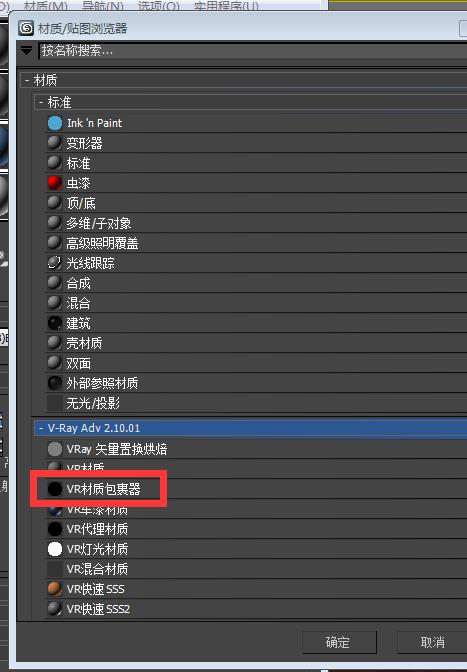Viewport: 467px width, 672px height.
Task: Collapse the 材质 group
Action: click(27, 80)
